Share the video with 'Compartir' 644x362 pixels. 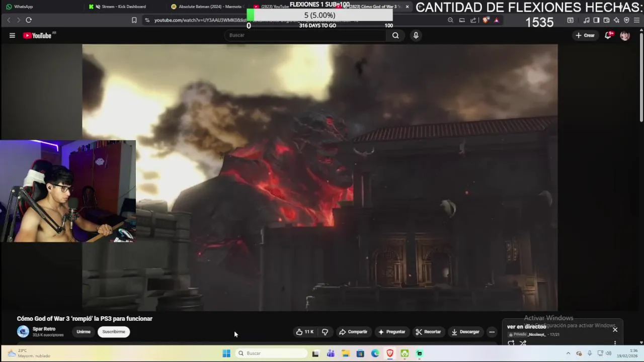pos(353,332)
